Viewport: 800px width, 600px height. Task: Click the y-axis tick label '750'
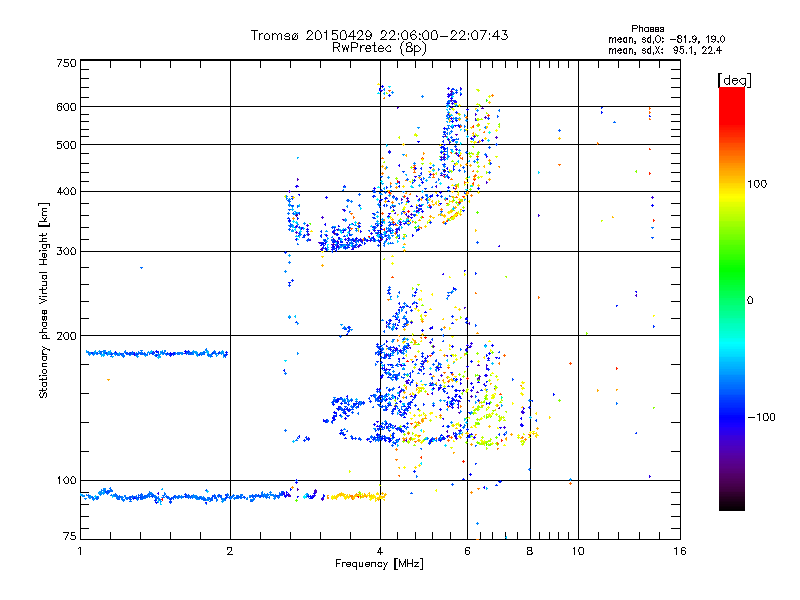pyautogui.click(x=66, y=63)
